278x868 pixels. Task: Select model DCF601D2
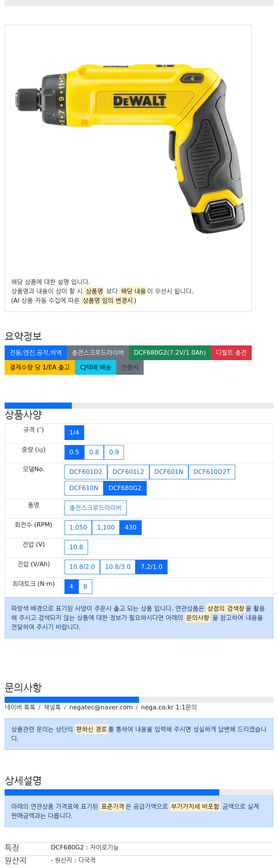click(x=86, y=472)
